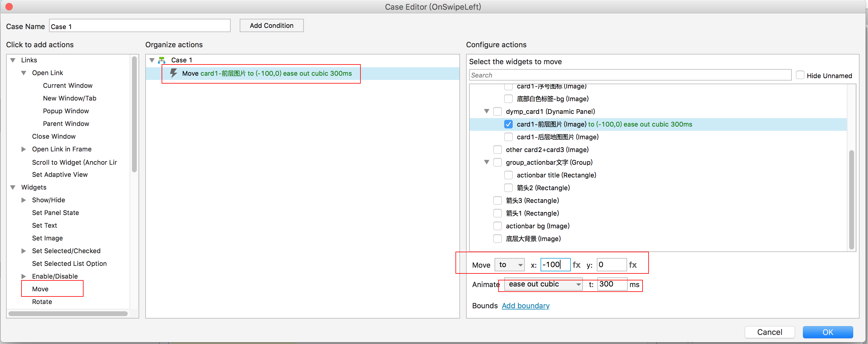Select the Rotate action
The width and height of the screenshot is (868, 344).
point(42,302)
